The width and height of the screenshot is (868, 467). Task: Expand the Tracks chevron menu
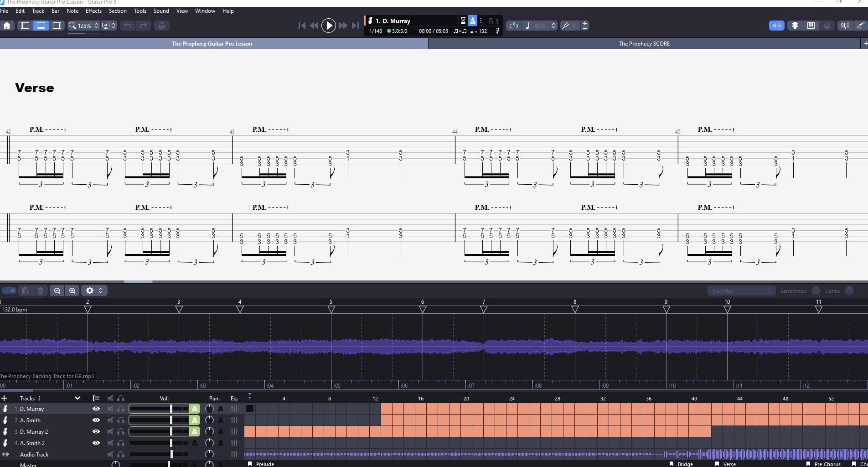[77, 398]
